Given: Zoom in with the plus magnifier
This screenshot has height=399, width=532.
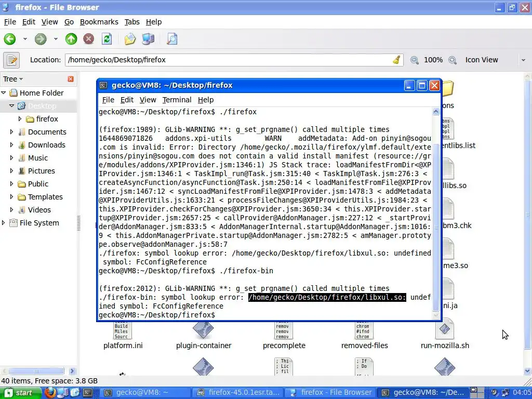Looking at the screenshot, I should coord(453,60).
